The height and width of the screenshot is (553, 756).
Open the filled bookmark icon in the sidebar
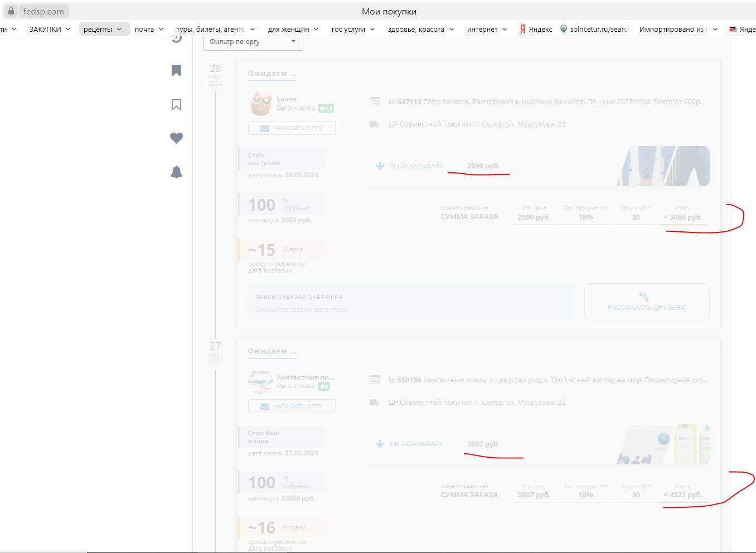pyautogui.click(x=176, y=70)
